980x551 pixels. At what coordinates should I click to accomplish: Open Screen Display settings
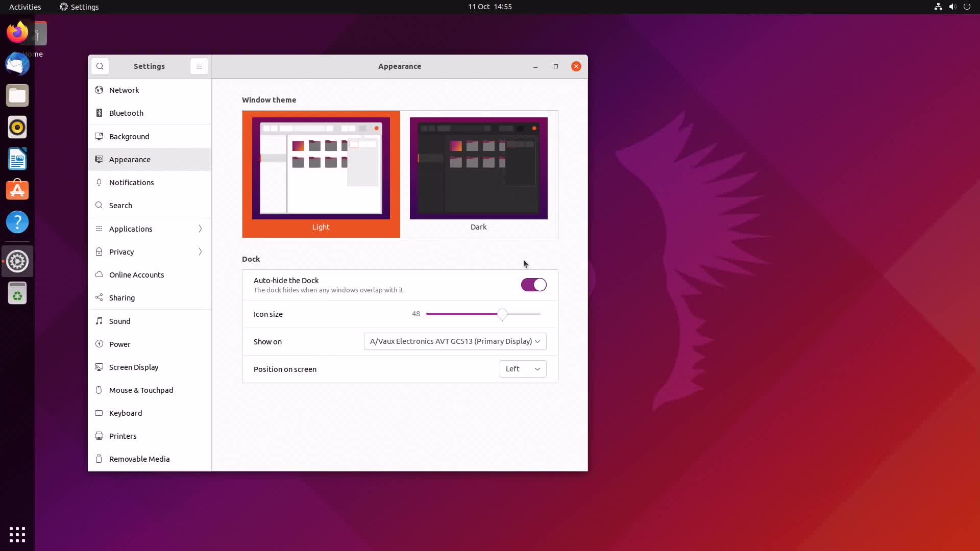click(x=150, y=367)
